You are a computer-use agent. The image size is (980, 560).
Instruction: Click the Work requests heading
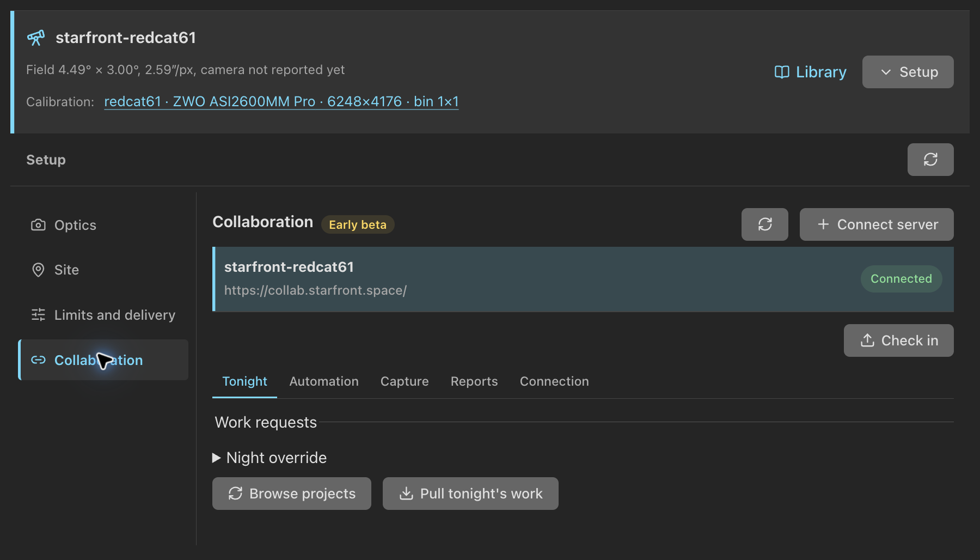coord(266,422)
